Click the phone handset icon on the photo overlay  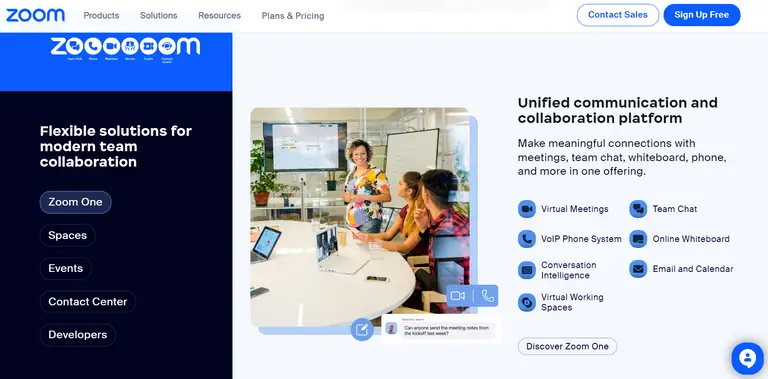[487, 296]
